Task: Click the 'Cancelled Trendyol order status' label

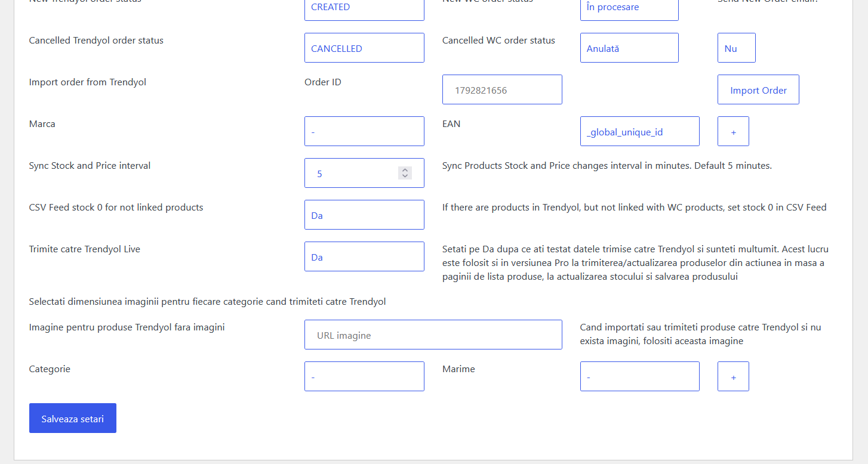Action: pyautogui.click(x=96, y=41)
